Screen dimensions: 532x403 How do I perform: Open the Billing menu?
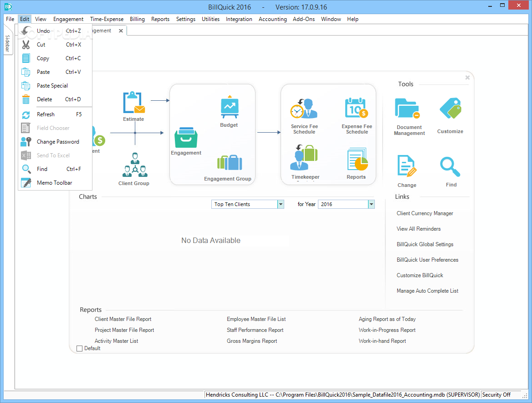tap(138, 19)
